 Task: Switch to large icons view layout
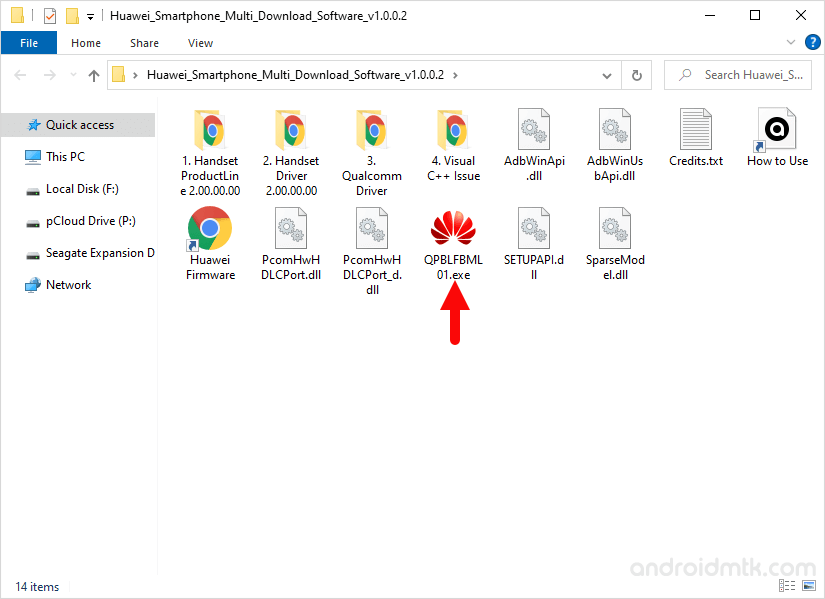[809, 585]
